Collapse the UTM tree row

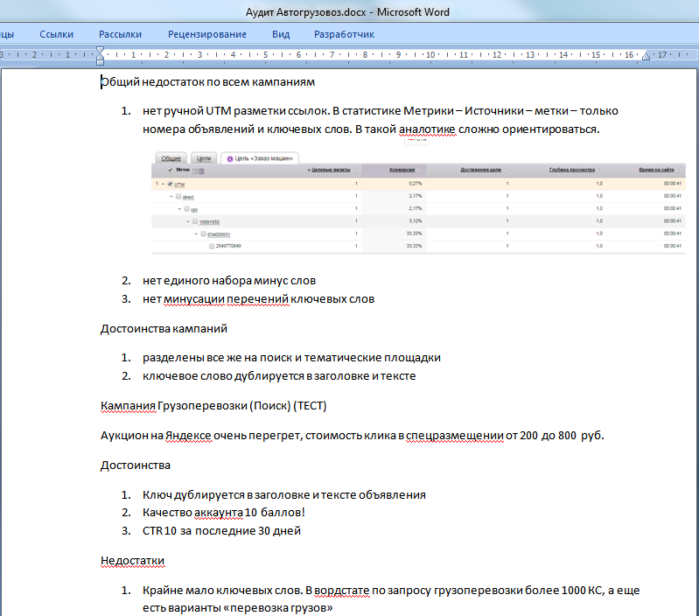(164, 184)
